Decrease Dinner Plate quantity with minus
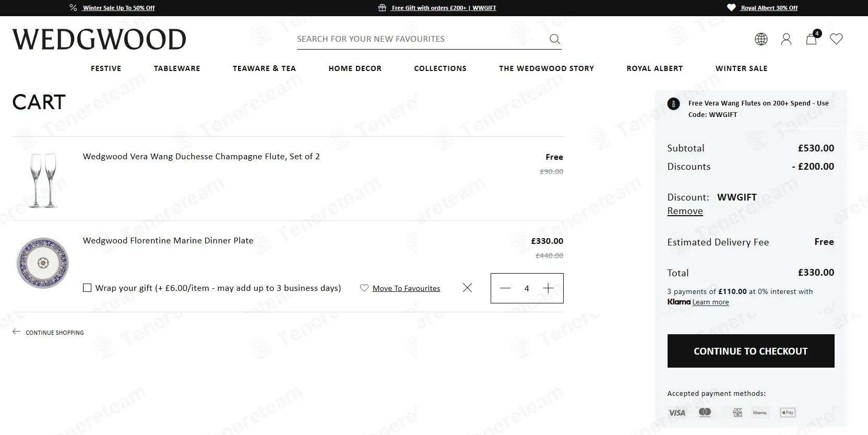 (x=505, y=288)
